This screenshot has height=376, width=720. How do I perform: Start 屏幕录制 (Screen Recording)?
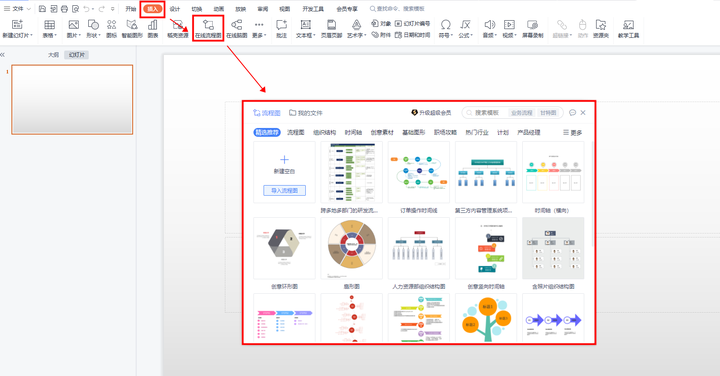pyautogui.click(x=533, y=28)
